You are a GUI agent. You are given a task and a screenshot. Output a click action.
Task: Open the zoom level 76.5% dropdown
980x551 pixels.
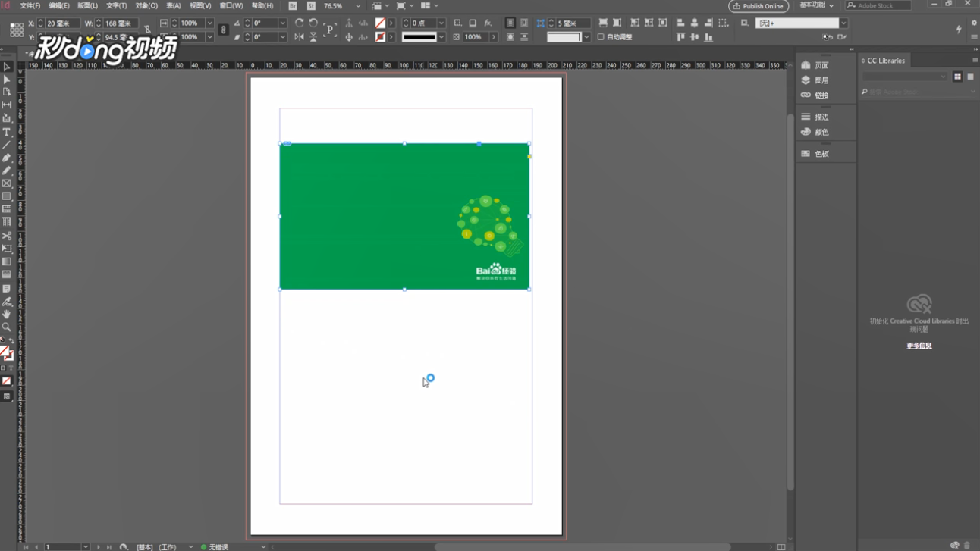pyautogui.click(x=358, y=6)
